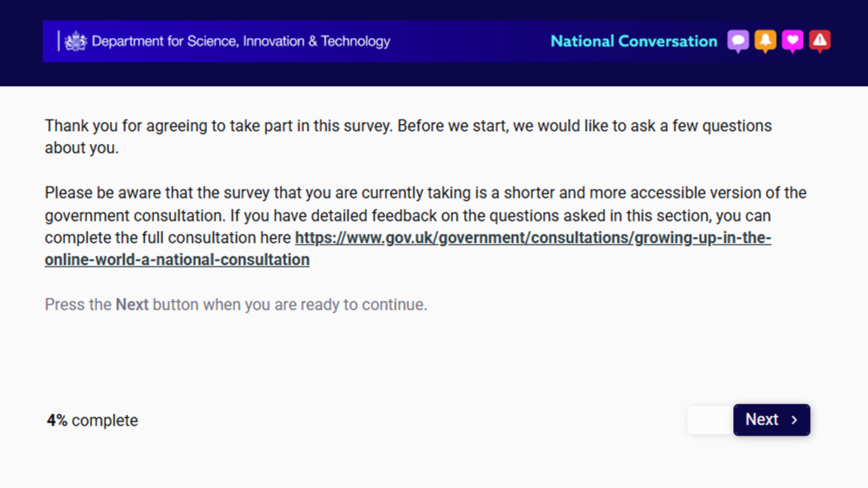
Task: Click the bold 4% figure
Action: [57, 420]
